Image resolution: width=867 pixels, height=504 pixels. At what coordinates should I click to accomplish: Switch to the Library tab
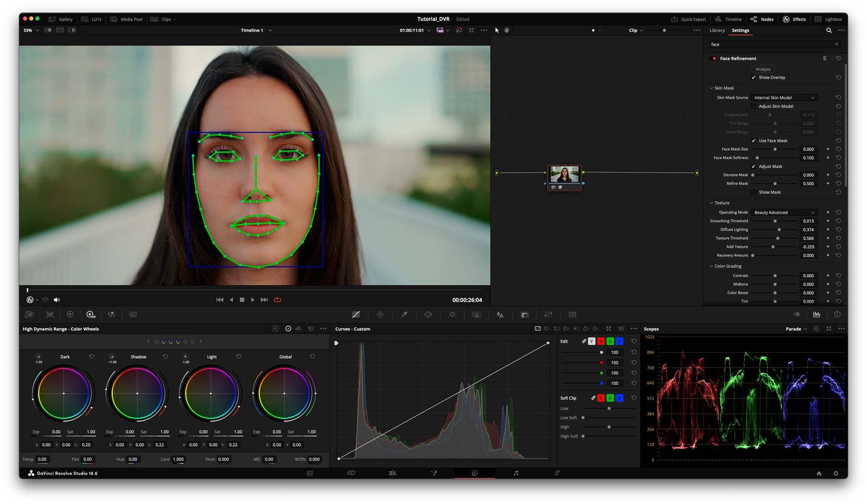click(x=716, y=30)
